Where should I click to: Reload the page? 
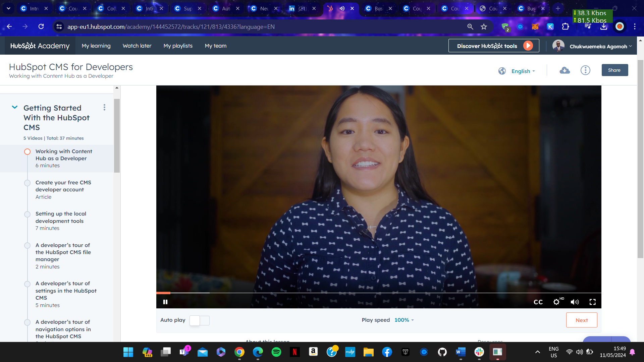click(x=41, y=26)
